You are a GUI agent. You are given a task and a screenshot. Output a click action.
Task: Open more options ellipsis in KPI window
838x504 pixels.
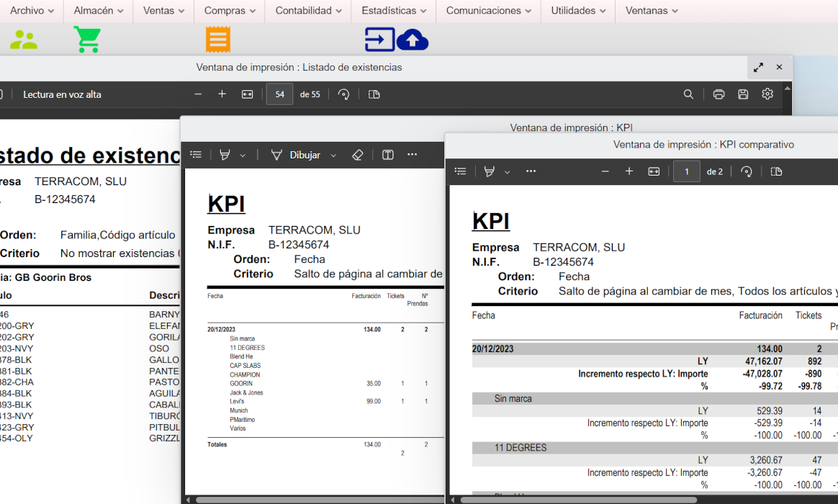tap(412, 155)
